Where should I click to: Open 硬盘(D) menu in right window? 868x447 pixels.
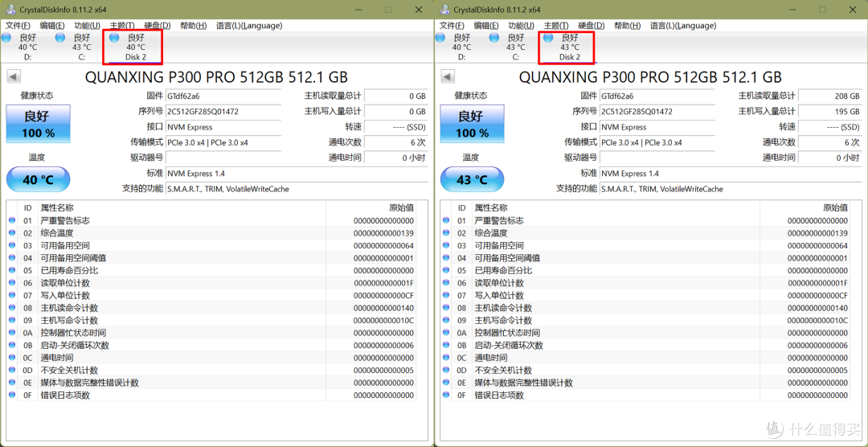[592, 26]
